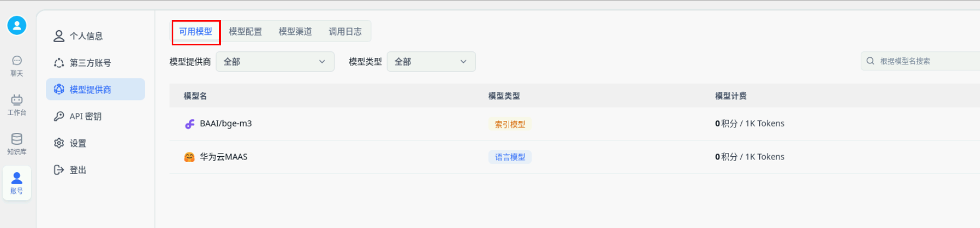The width and height of the screenshot is (980, 228).
Task: Click the model name search field
Action: (x=923, y=61)
